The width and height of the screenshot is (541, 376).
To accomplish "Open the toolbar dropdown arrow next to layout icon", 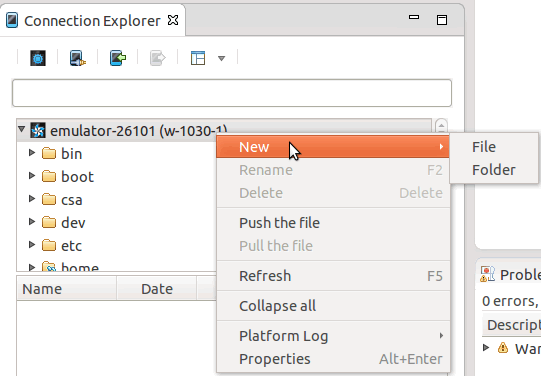I will (222, 58).
